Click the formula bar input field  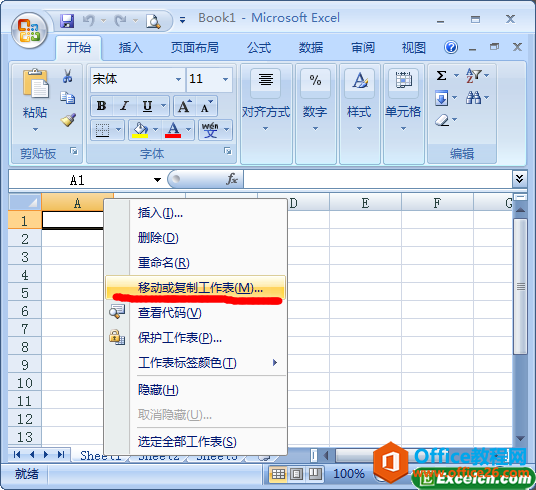tap(378, 179)
